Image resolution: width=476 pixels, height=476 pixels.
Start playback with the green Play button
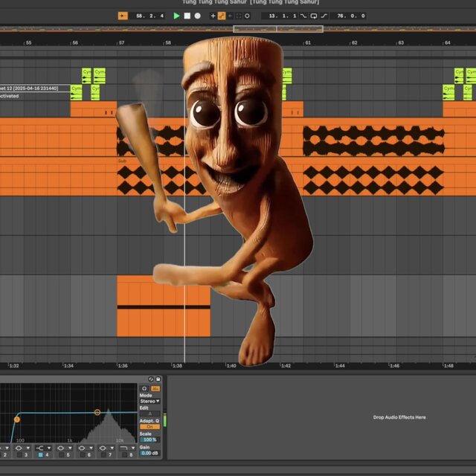click(x=176, y=16)
